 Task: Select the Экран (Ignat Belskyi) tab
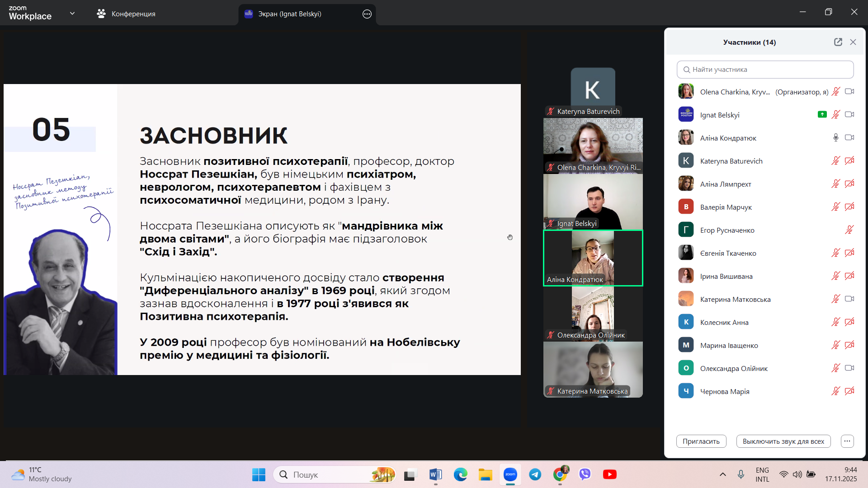(289, 14)
